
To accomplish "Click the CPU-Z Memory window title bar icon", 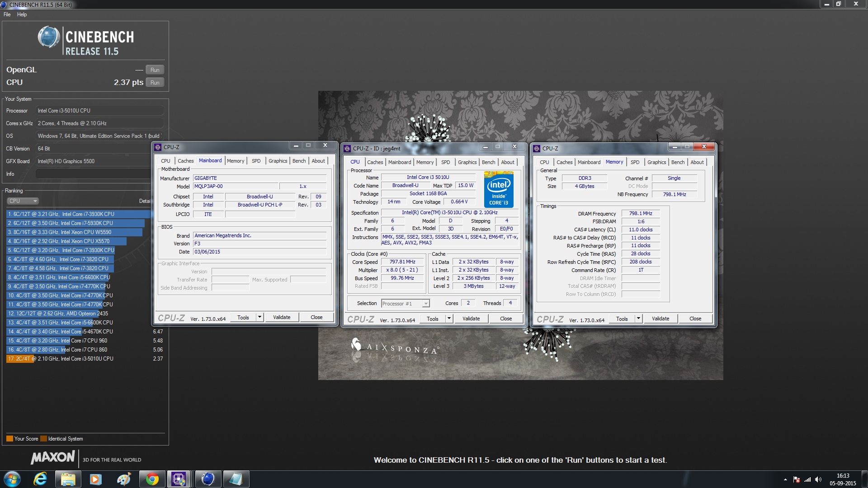I will pos(537,149).
